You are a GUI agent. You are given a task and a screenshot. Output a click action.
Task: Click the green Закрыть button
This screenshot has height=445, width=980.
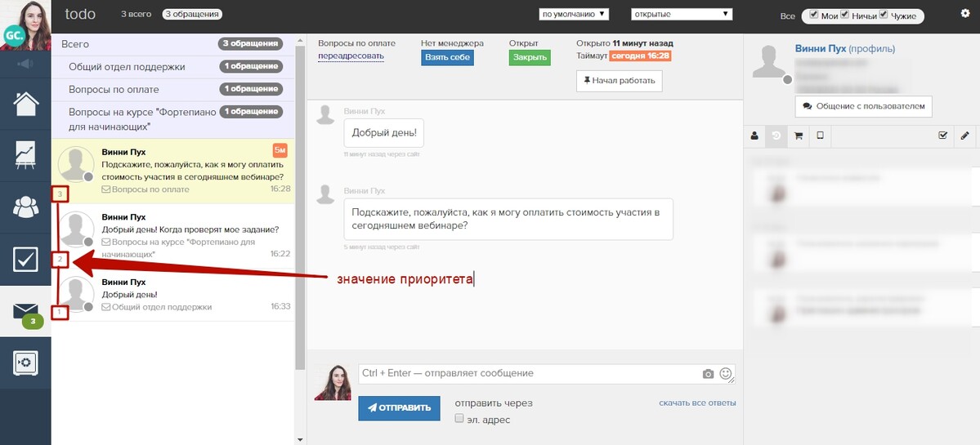click(x=530, y=57)
